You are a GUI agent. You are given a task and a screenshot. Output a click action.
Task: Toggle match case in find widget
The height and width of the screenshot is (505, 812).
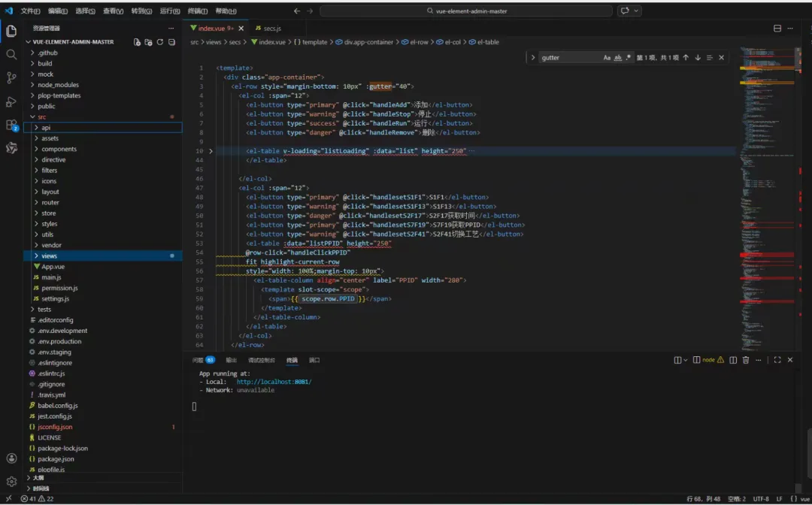point(607,57)
